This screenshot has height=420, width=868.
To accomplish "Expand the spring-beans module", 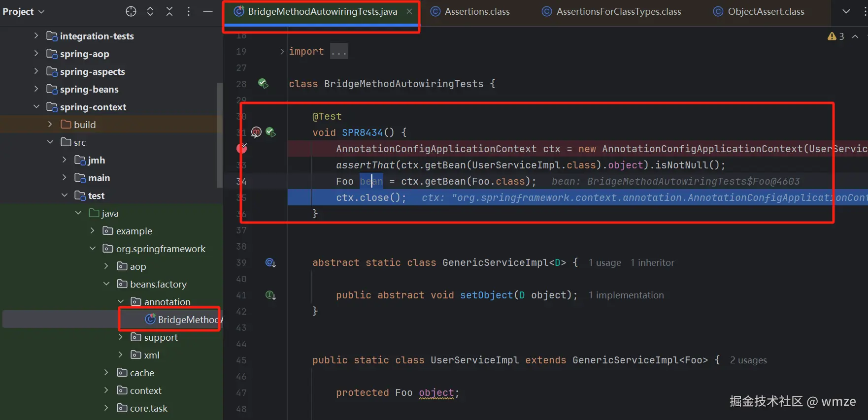I will pos(36,89).
